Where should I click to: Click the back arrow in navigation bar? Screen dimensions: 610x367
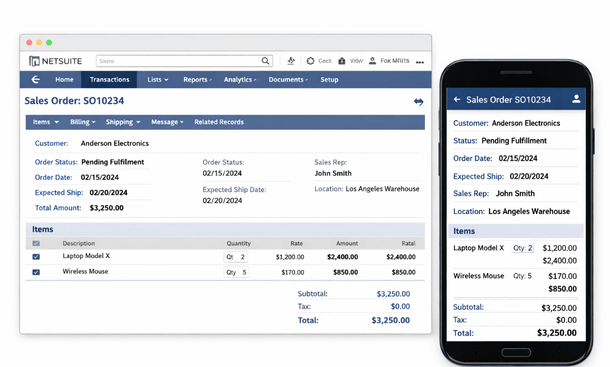(35, 79)
